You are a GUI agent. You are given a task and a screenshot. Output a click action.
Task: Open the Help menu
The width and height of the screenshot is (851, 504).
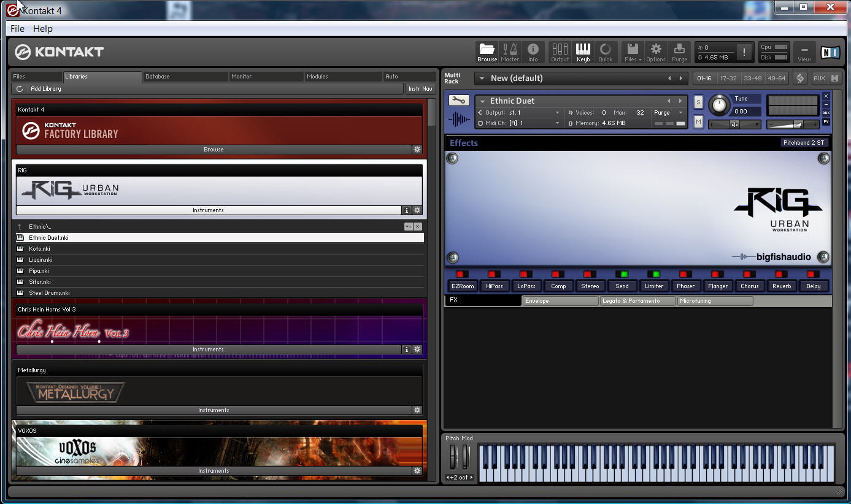point(43,29)
